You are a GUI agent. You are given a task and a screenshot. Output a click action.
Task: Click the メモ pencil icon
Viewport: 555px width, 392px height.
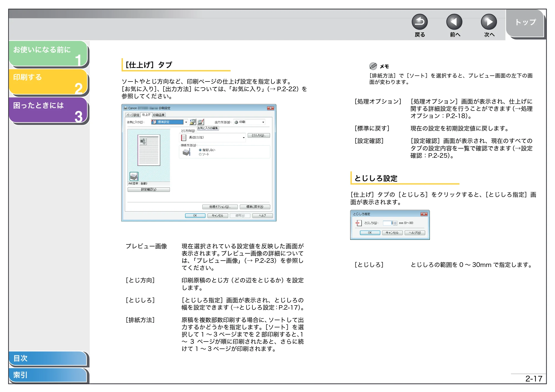[x=373, y=66]
